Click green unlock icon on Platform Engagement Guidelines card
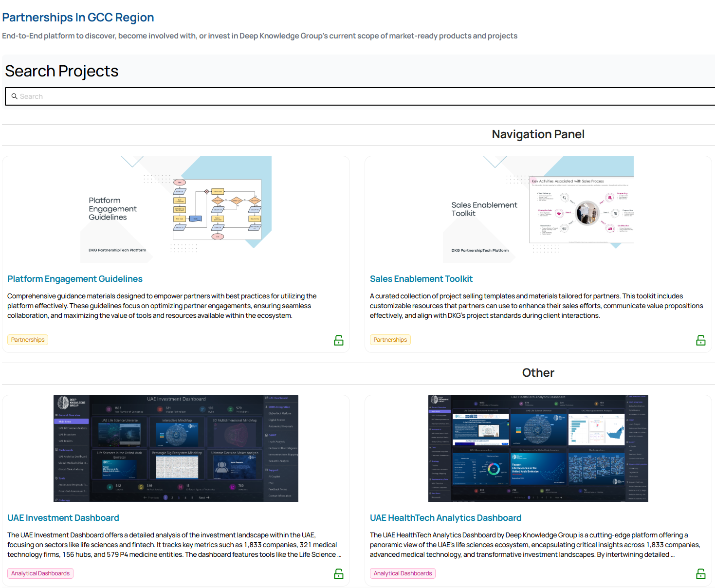The width and height of the screenshot is (715, 588). [339, 340]
